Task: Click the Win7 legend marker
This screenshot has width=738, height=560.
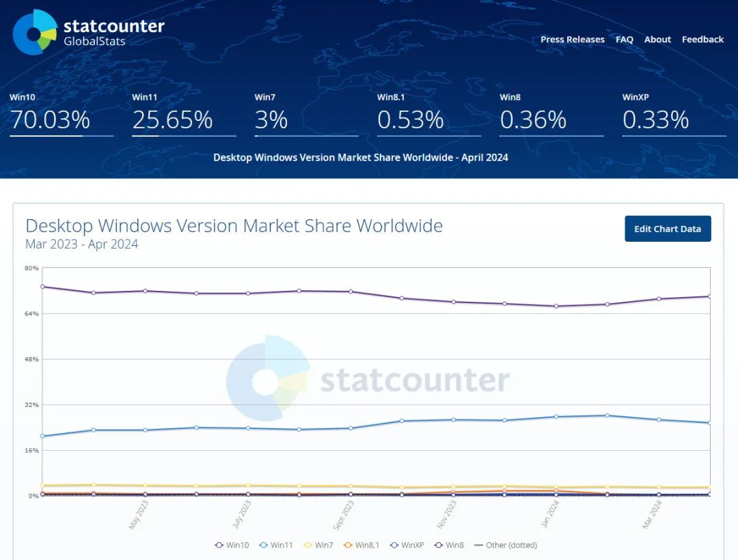Action: pyautogui.click(x=307, y=545)
